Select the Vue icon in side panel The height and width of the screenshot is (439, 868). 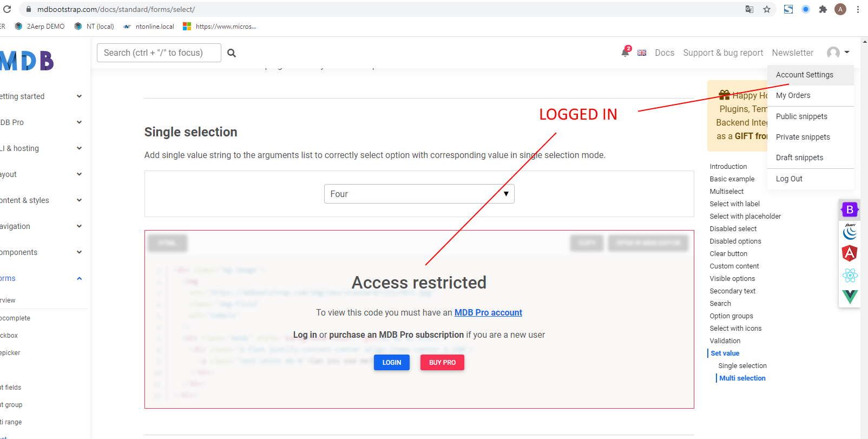coord(850,297)
